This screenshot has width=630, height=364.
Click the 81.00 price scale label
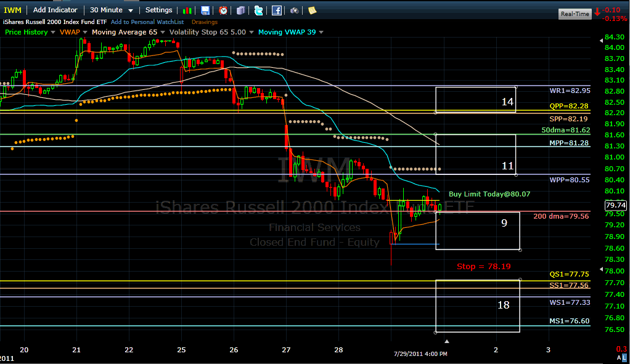click(x=615, y=157)
